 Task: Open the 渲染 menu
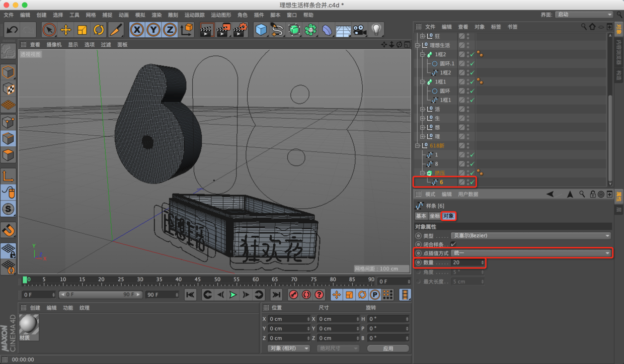tap(157, 15)
